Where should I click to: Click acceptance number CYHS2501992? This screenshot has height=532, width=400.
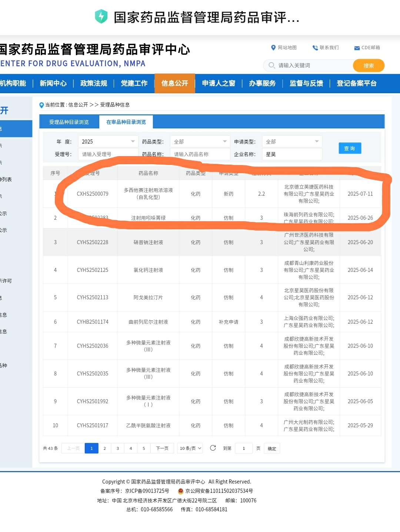tap(93, 401)
